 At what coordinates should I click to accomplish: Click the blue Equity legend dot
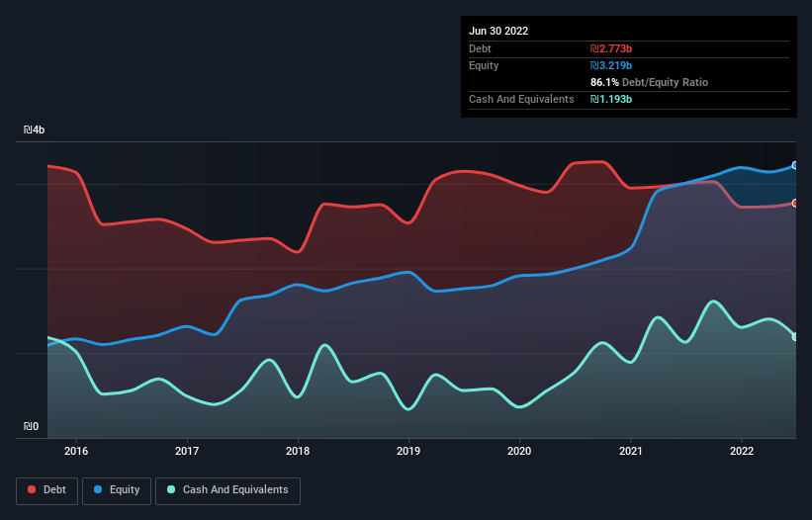click(98, 489)
